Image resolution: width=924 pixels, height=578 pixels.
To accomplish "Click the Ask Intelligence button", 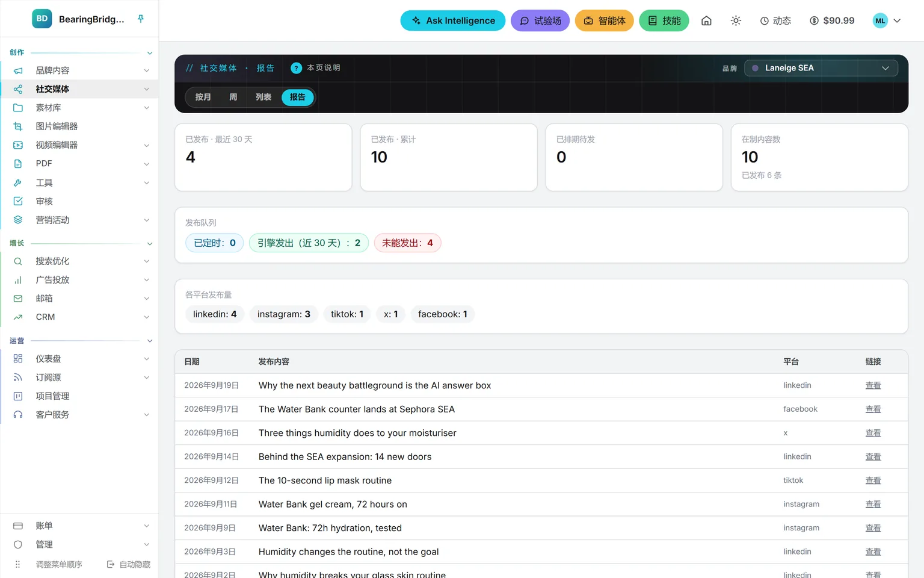I will pos(453,20).
